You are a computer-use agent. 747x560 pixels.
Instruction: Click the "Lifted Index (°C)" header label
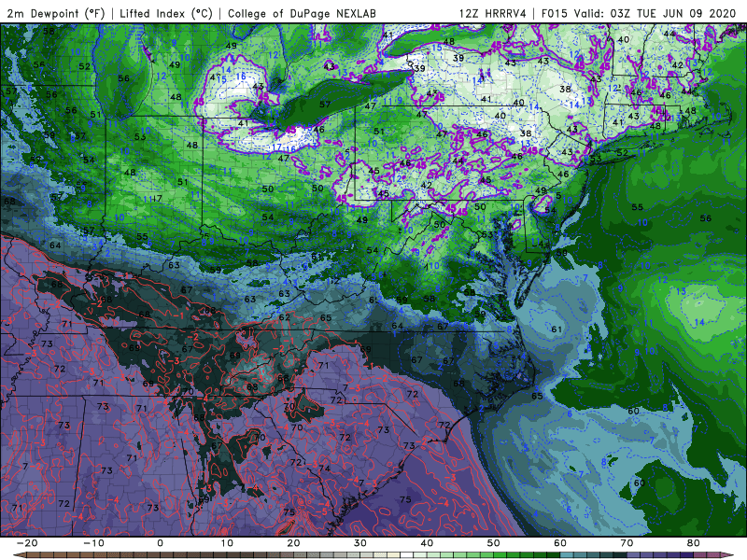(x=166, y=14)
